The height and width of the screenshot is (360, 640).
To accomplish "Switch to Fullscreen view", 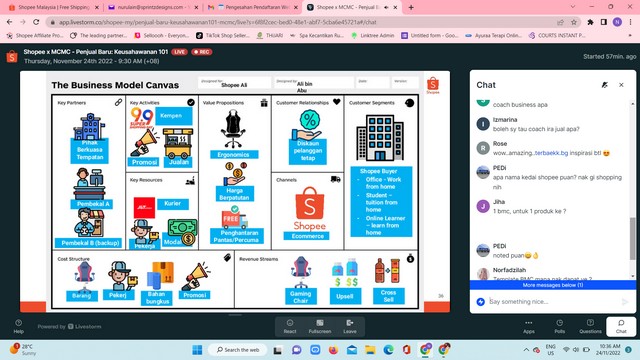I will 320,327.
